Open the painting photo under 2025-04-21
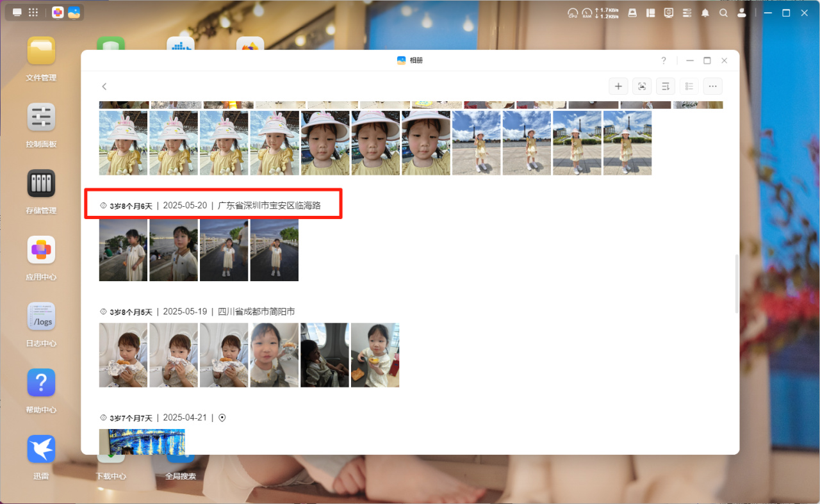Image resolution: width=820 pixels, height=504 pixels. (142, 441)
